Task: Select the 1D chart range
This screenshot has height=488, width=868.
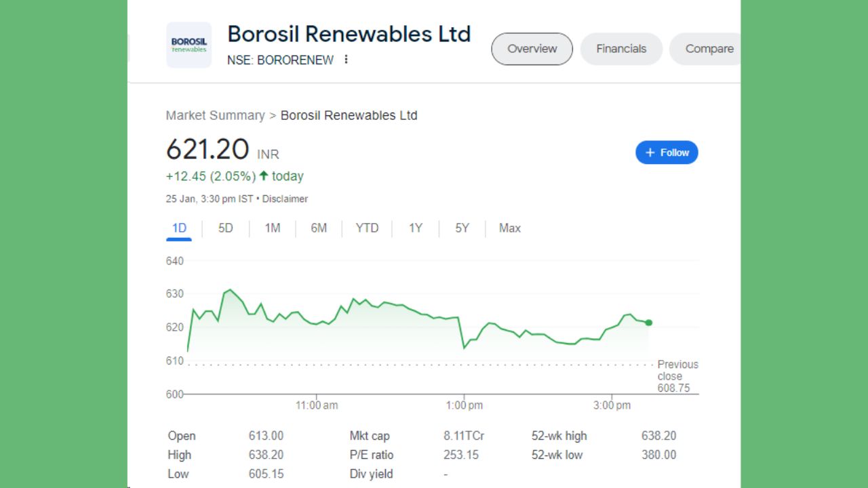Action: pos(179,228)
